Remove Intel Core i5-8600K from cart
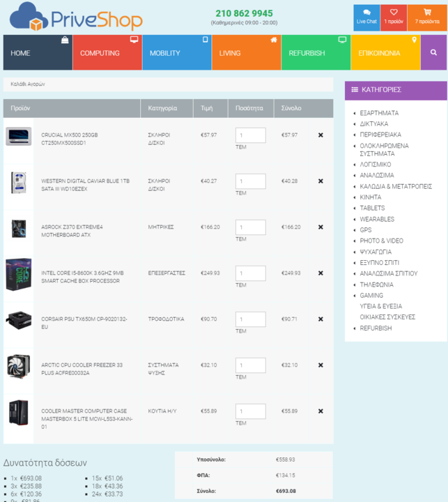 pyautogui.click(x=320, y=273)
